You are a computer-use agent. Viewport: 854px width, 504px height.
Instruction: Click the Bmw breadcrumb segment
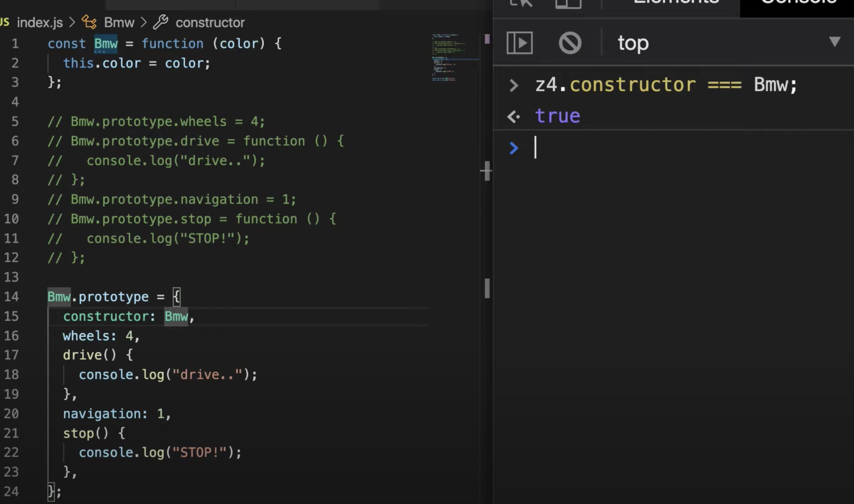(x=119, y=22)
